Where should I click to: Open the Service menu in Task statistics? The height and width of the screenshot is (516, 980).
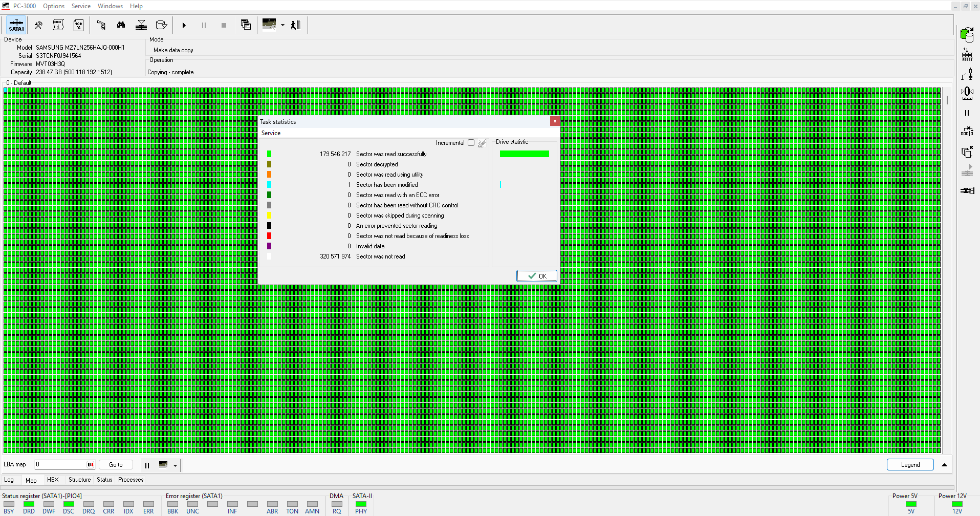pyautogui.click(x=271, y=133)
